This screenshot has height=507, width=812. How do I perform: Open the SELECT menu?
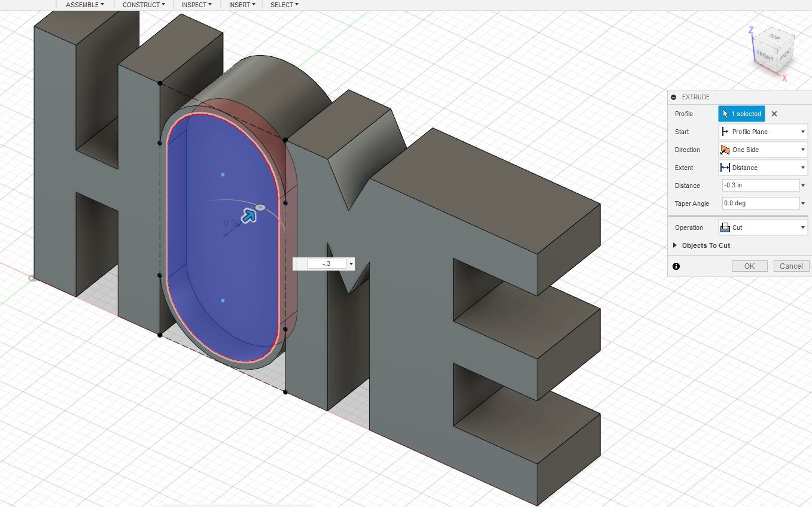click(284, 5)
